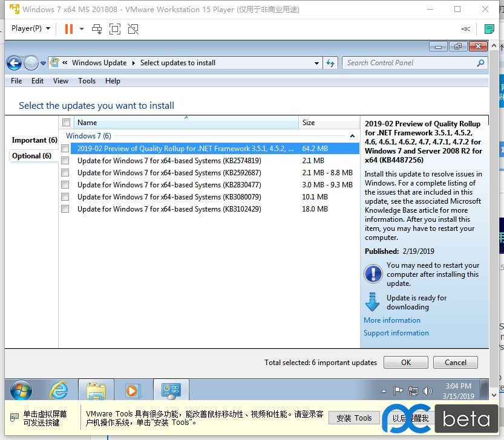
Task: Open the Tools menu in the menu bar
Action: (87, 80)
